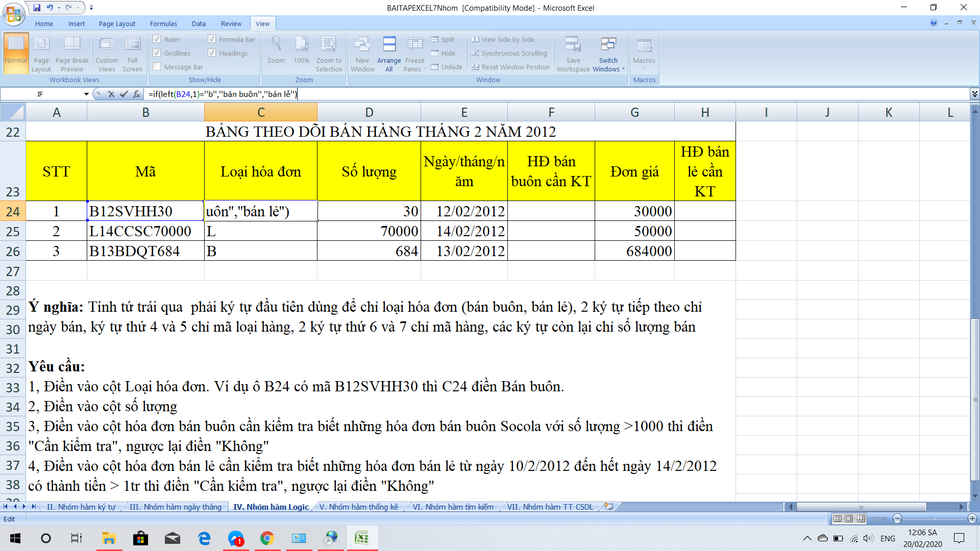The height and width of the screenshot is (551, 980).
Task: Expand the Name Box dropdown arrow
Action: (x=86, y=94)
